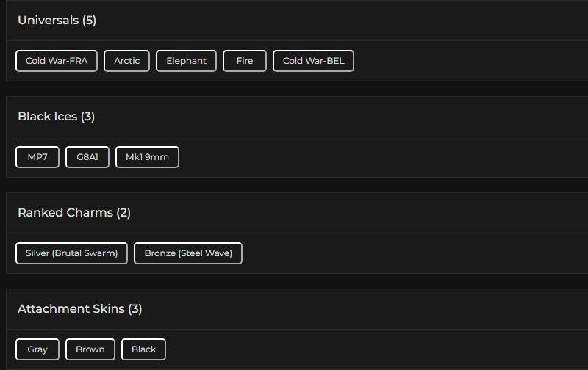The image size is (588, 370).
Task: Click the Fire universal skin tag
Action: [245, 61]
